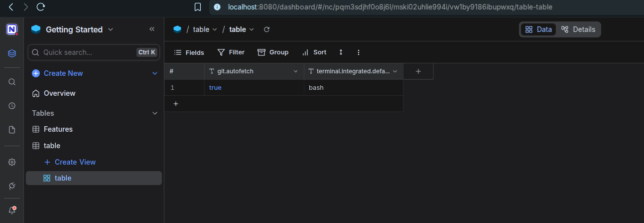
Task: Add new field with plus column button
Action: (x=418, y=71)
